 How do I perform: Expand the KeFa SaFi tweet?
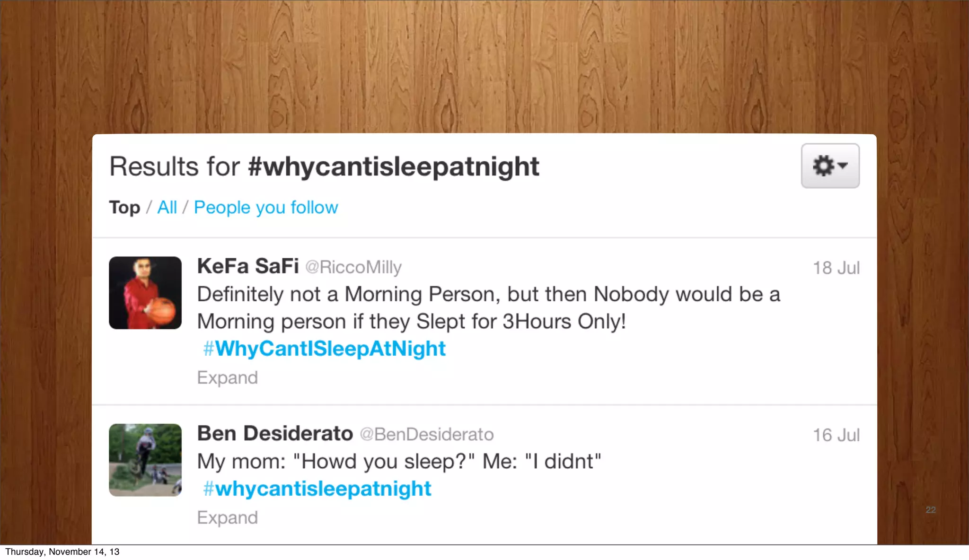pos(228,378)
